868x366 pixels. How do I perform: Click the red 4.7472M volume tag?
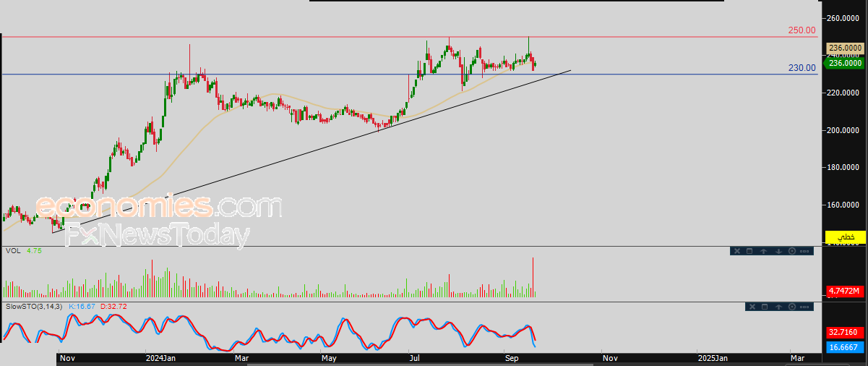844,291
